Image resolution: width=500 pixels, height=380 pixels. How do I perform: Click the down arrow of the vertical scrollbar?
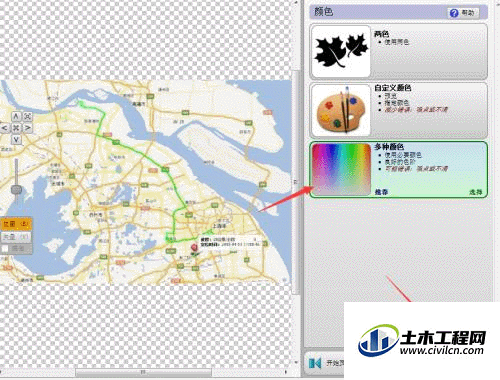click(x=296, y=362)
